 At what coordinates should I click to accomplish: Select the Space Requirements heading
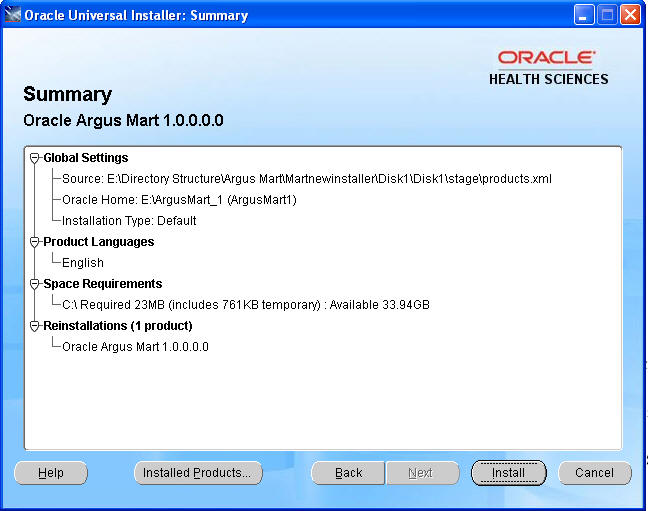(x=102, y=284)
